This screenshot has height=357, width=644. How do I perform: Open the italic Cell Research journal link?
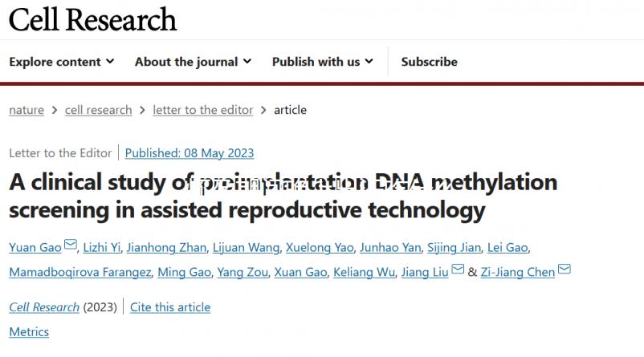[44, 307]
